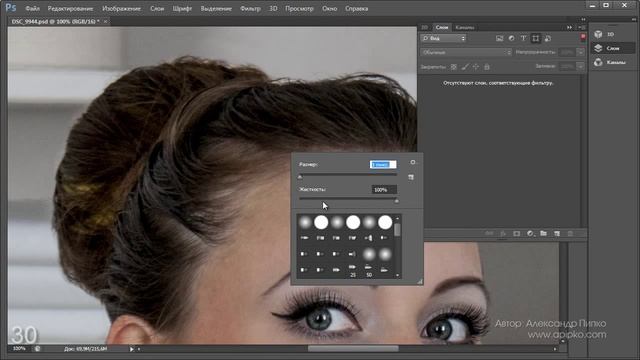Open the Справка menu

coord(356,9)
